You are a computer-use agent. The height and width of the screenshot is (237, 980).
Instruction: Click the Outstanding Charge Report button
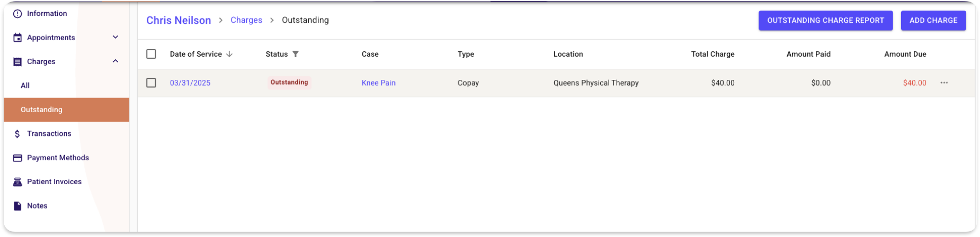coord(825,21)
